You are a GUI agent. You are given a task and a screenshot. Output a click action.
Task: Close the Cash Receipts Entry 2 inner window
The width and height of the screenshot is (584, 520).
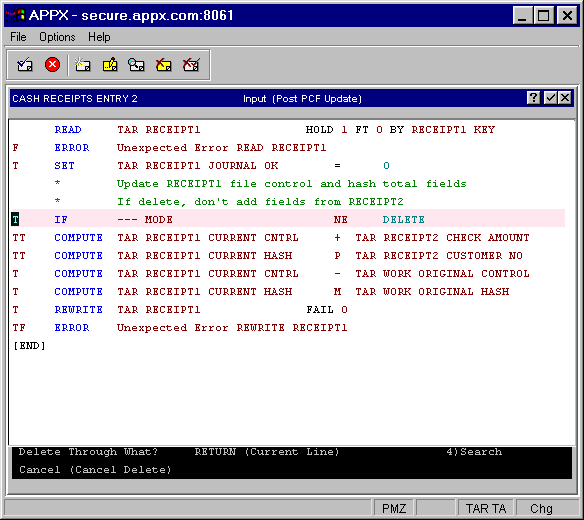(x=565, y=98)
